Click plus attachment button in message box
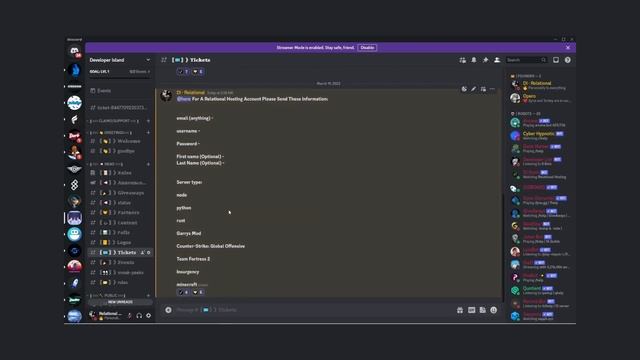This screenshot has height=360, width=640. coord(168,310)
